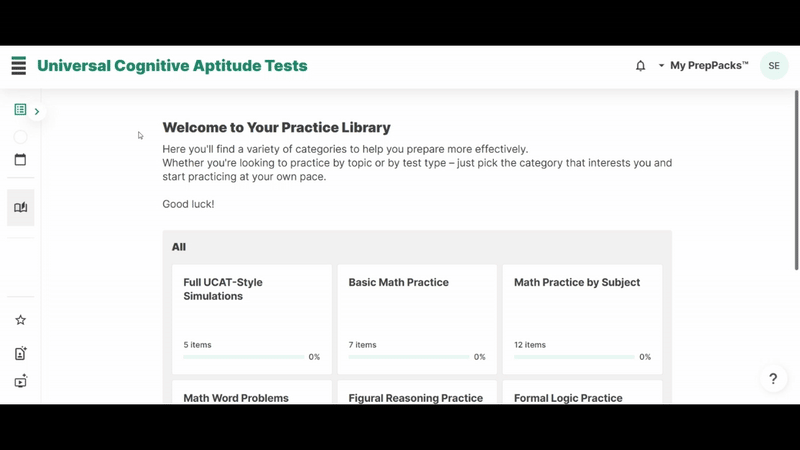
Task: Select the practice library book icon
Action: click(20, 208)
